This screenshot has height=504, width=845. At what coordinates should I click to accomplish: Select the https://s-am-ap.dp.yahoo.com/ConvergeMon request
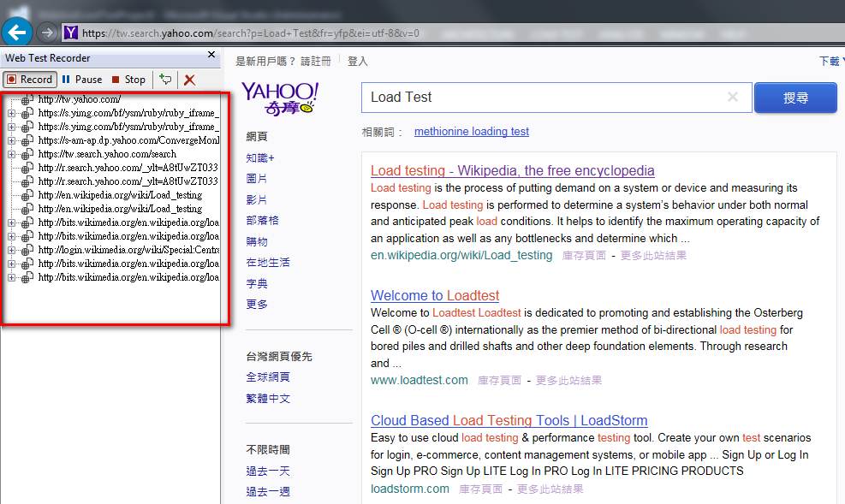(128, 140)
